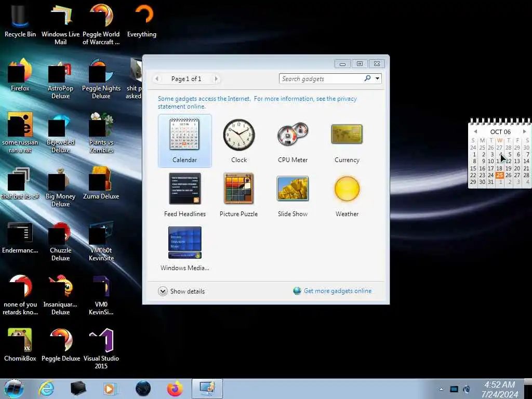This screenshot has height=399, width=532.
Task: Select the Calendar gadget
Action: click(184, 141)
